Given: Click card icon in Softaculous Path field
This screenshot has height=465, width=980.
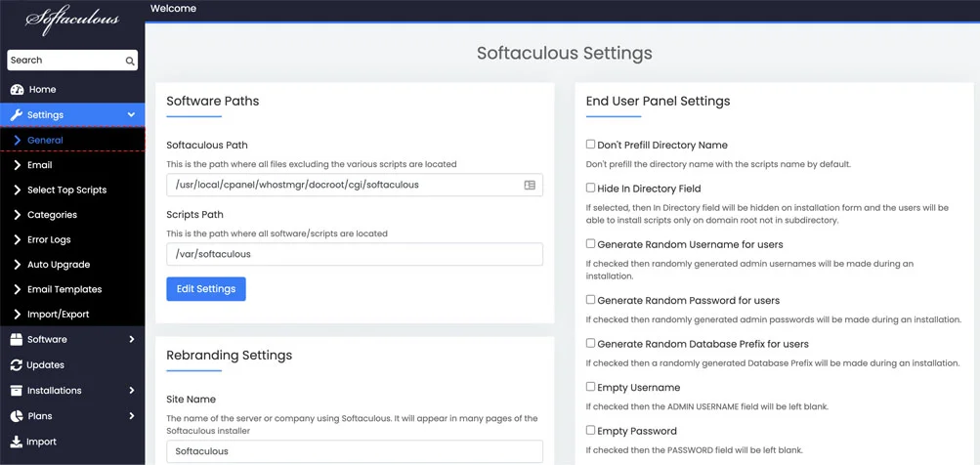Looking at the screenshot, I should pos(530,185).
